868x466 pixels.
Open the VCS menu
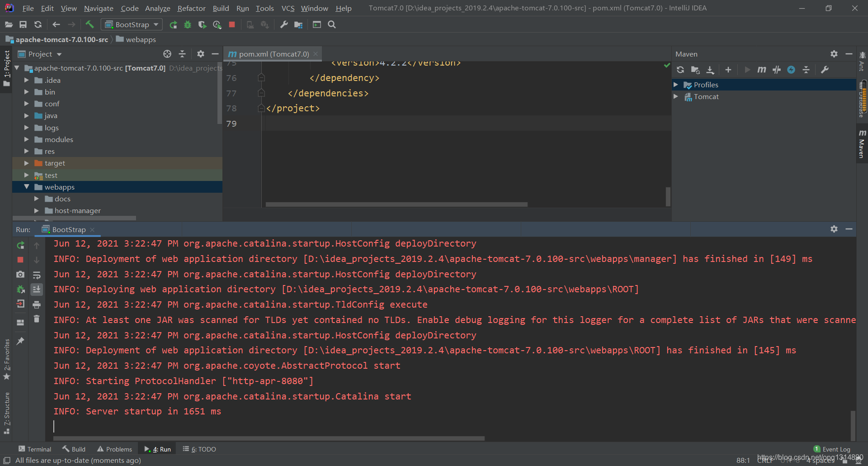coord(288,8)
